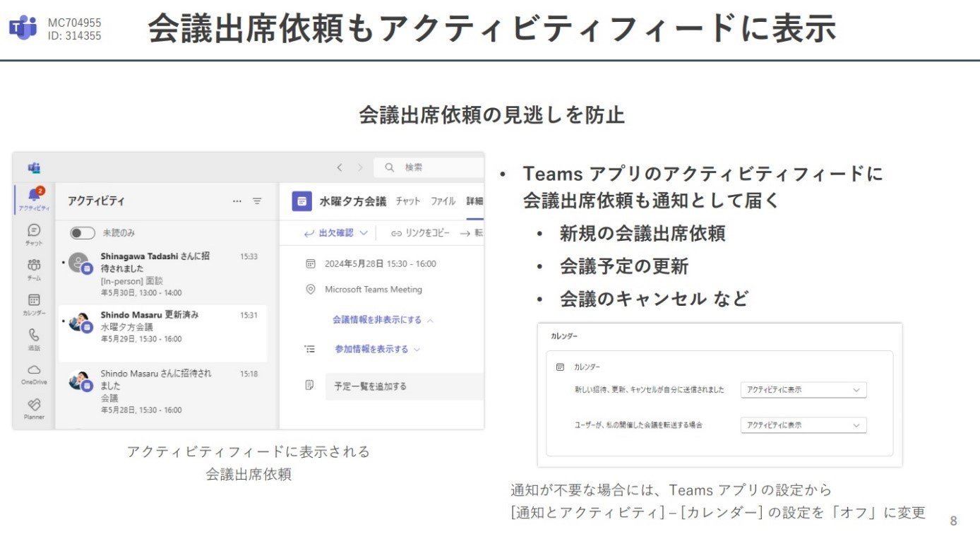
Task: Collapse 会議情報を非表示にする section
Action: (383, 320)
